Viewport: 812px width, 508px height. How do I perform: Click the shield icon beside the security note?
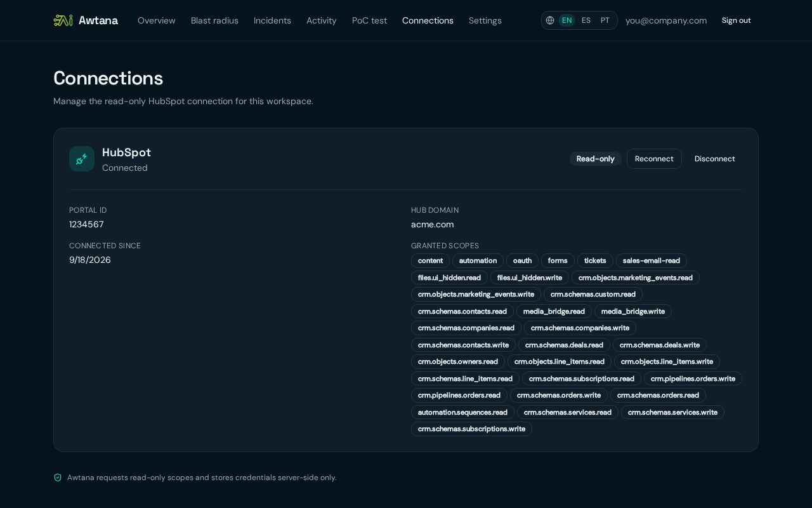click(x=58, y=478)
